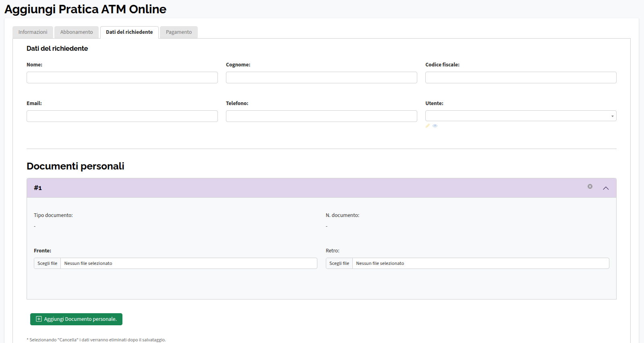Viewport: 644px width, 343px height.
Task: Choose a file for Retro
Action: tap(339, 263)
